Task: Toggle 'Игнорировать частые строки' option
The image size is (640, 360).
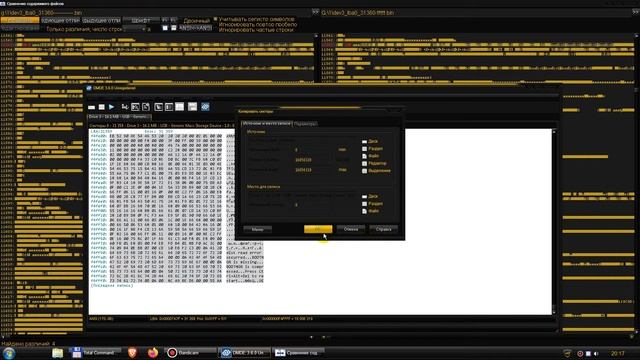Action: (x=256, y=30)
